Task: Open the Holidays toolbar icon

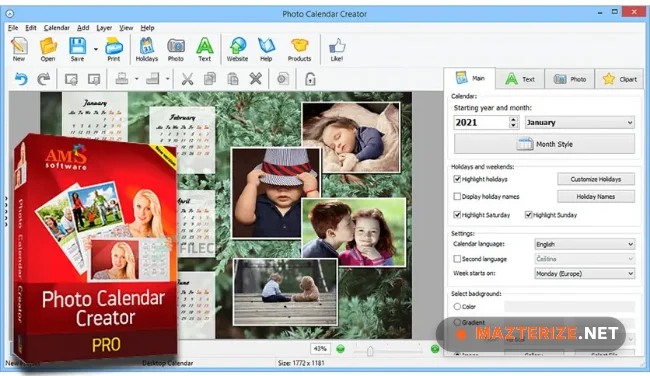Action: point(147,49)
